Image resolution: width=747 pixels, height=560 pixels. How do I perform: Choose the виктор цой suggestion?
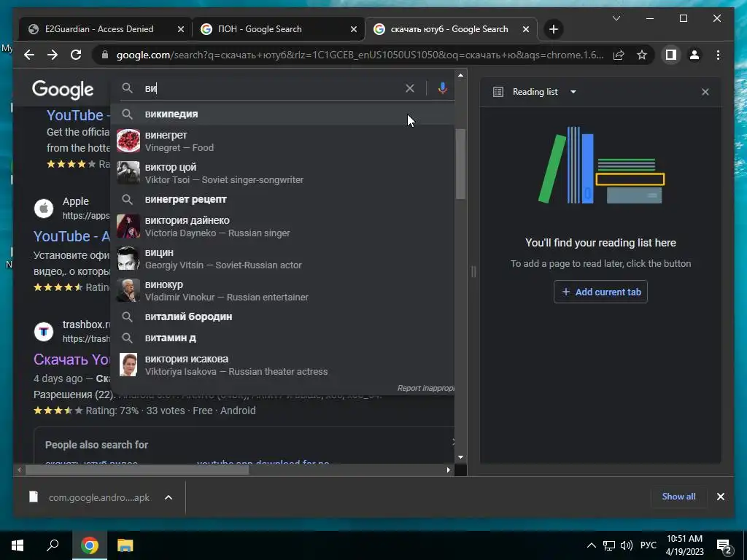click(282, 174)
